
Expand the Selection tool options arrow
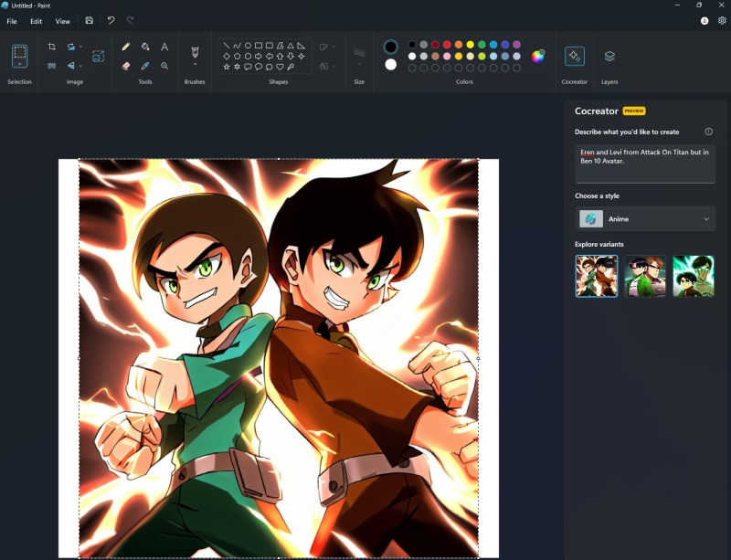pos(19,65)
